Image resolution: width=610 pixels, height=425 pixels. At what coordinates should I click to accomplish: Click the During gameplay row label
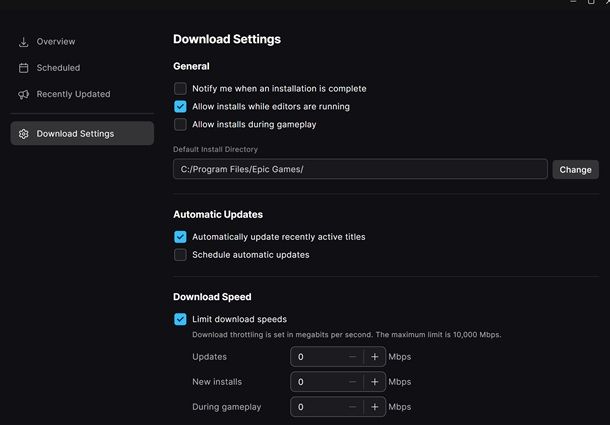tap(226, 407)
